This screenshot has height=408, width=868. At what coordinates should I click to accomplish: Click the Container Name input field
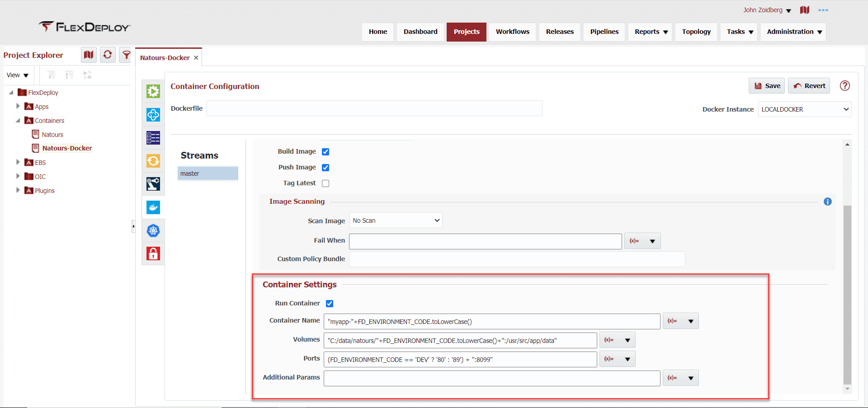492,321
